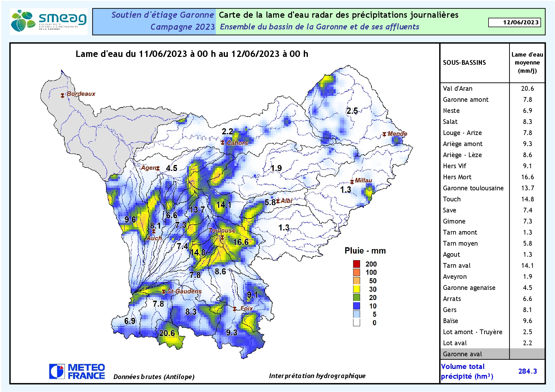
Task: Click the Foix city pin marker
Action: click(x=234, y=309)
